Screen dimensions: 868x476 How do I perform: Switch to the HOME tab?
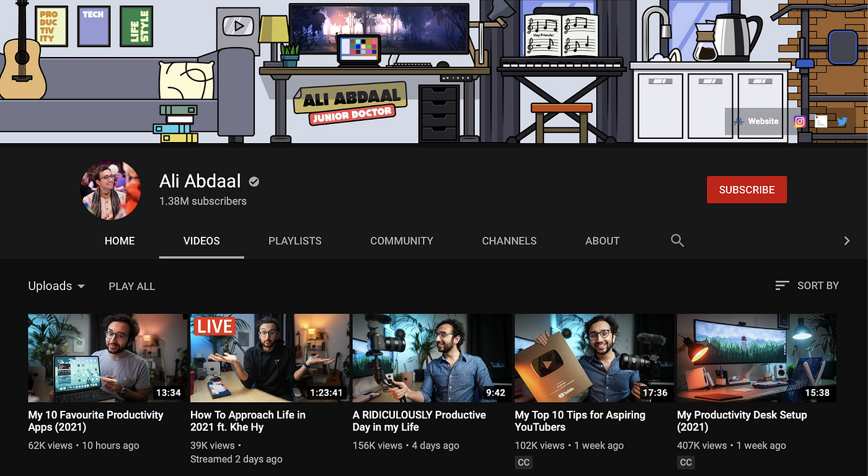[x=120, y=240]
